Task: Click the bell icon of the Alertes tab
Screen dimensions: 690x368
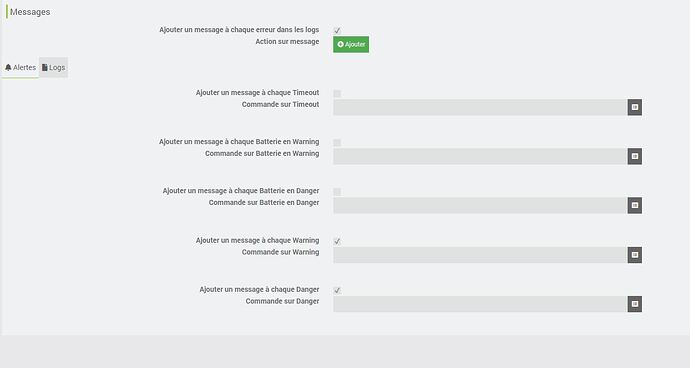Action: [x=8, y=67]
